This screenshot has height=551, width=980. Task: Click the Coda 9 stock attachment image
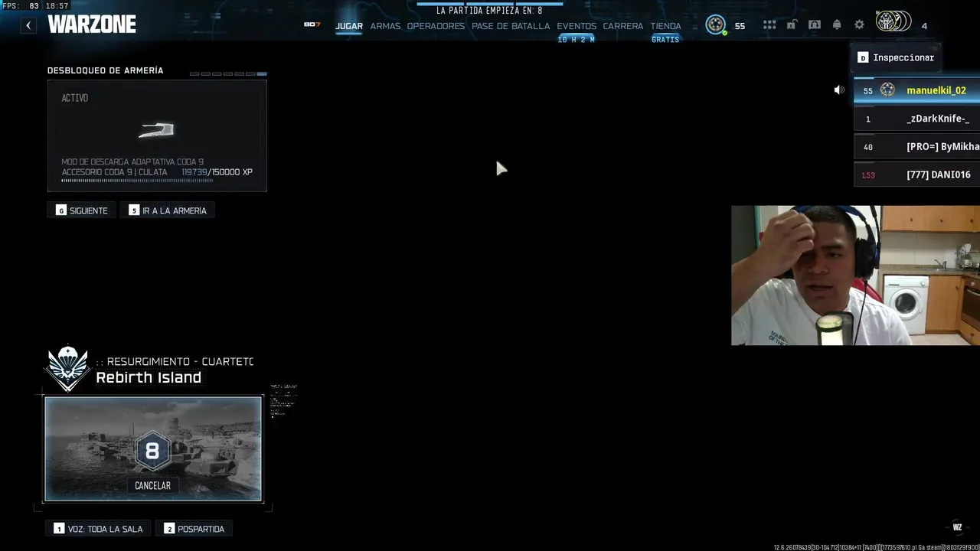click(156, 130)
